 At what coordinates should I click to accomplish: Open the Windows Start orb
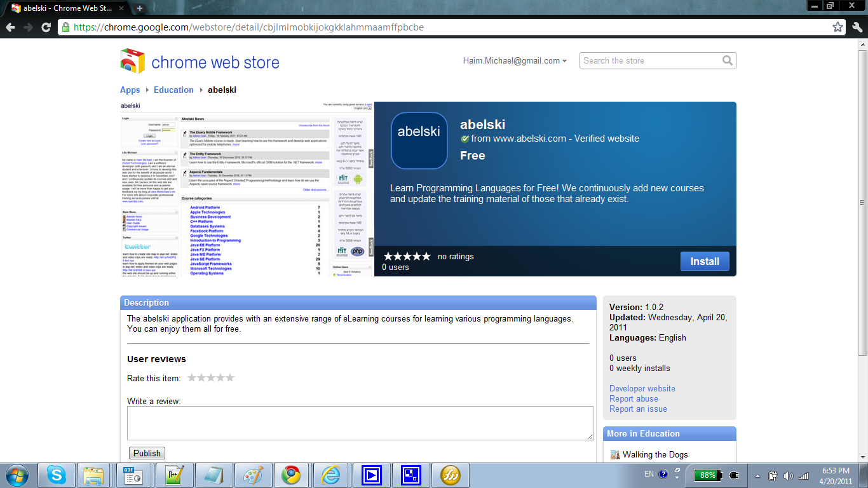[16, 475]
